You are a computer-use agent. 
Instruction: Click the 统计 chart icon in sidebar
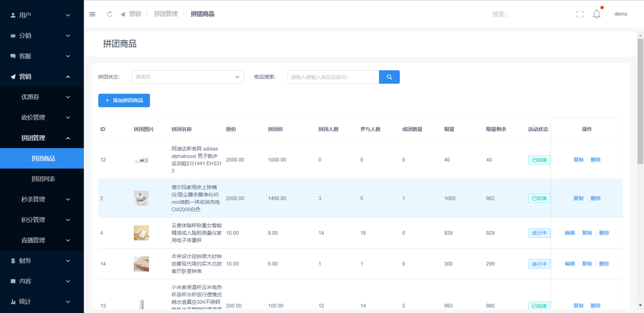point(13,302)
